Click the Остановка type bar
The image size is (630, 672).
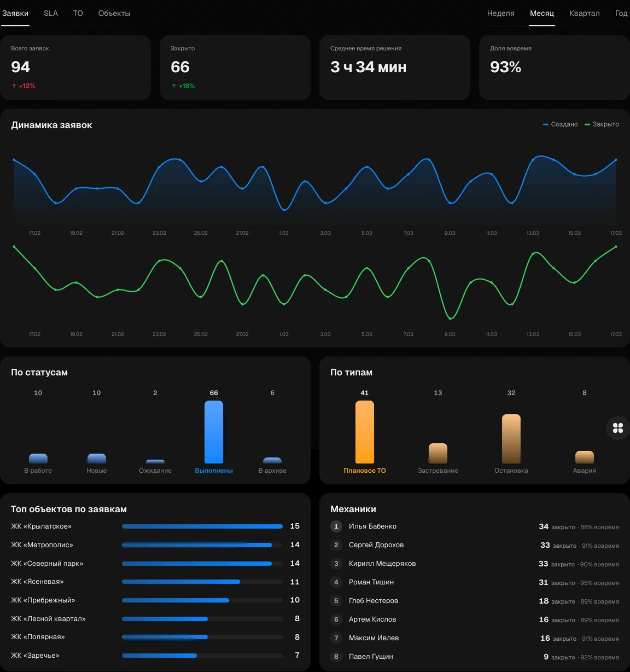(511, 439)
